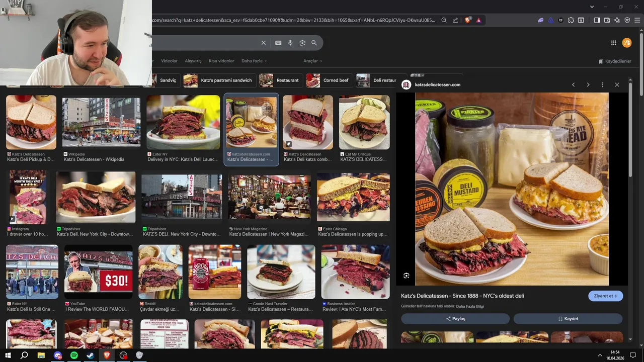Expand the Araçlar tools dropdown
Screen dimensions: 644x362
click(x=312, y=61)
